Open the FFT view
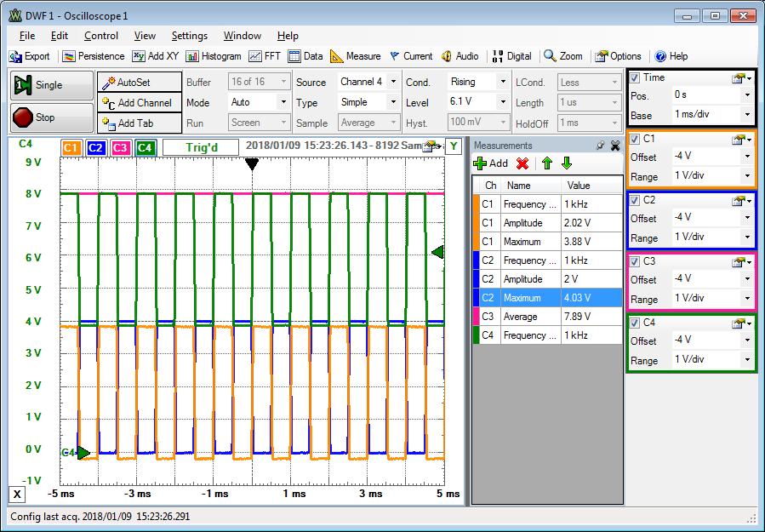The height and width of the screenshot is (532, 765). (265, 56)
